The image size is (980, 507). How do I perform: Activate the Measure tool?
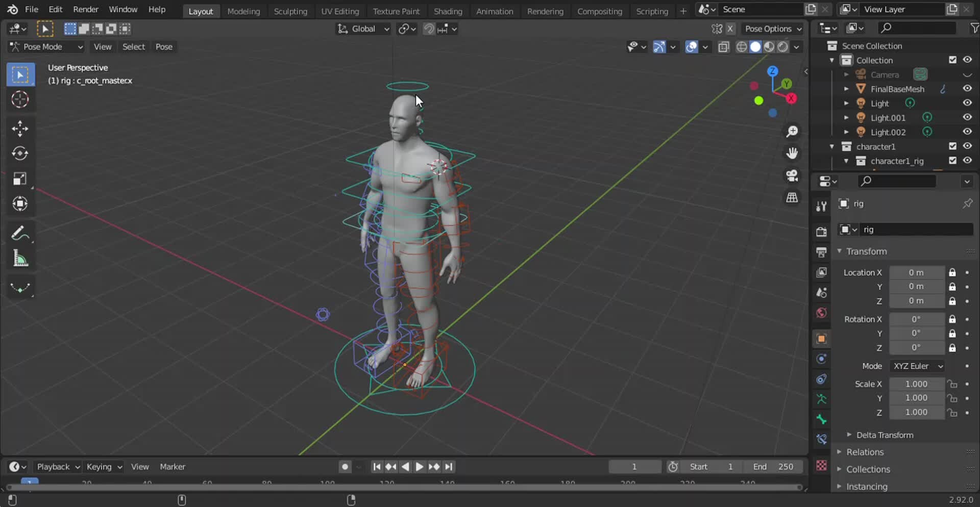pyautogui.click(x=20, y=258)
